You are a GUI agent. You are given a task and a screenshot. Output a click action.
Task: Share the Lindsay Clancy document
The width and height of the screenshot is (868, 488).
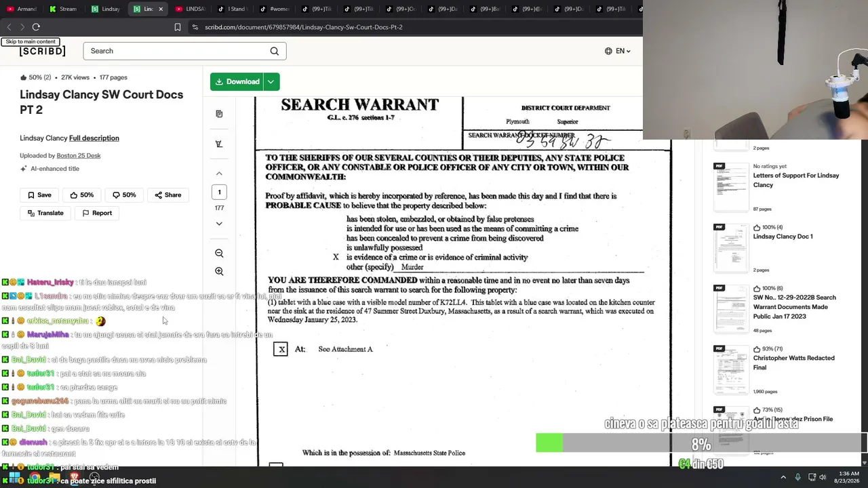(167, 195)
